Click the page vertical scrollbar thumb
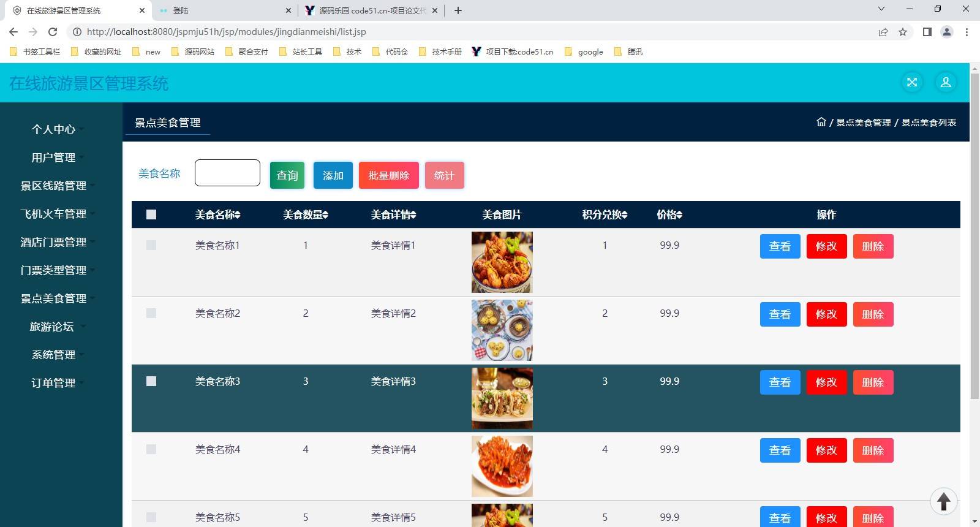Viewport: 980px width, 527px height. tap(974, 236)
